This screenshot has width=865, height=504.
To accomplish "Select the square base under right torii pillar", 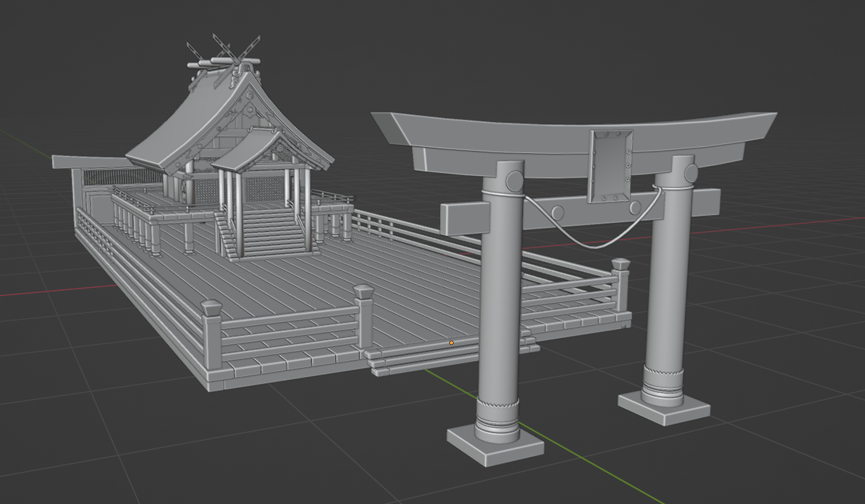I will [x=664, y=407].
